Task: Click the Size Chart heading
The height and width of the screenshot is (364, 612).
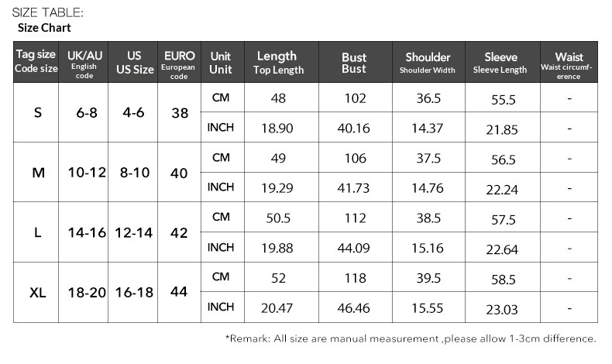Action: 44,28
